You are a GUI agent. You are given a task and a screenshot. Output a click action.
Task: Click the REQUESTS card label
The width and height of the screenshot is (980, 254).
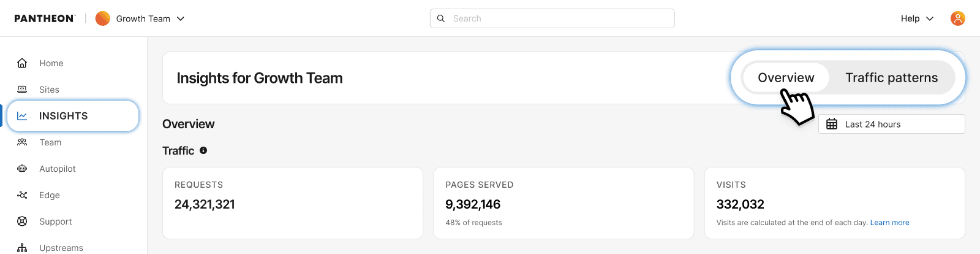tap(198, 185)
